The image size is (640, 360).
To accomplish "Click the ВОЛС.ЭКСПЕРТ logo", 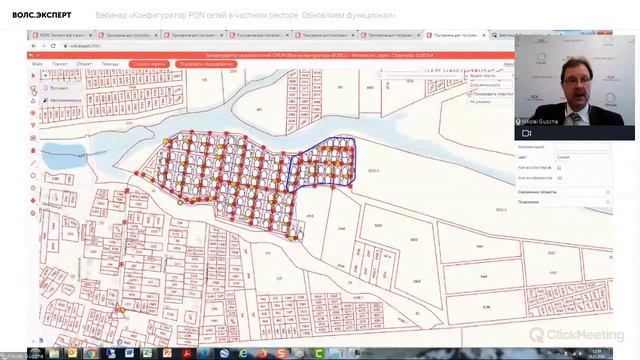I will (x=42, y=15).
